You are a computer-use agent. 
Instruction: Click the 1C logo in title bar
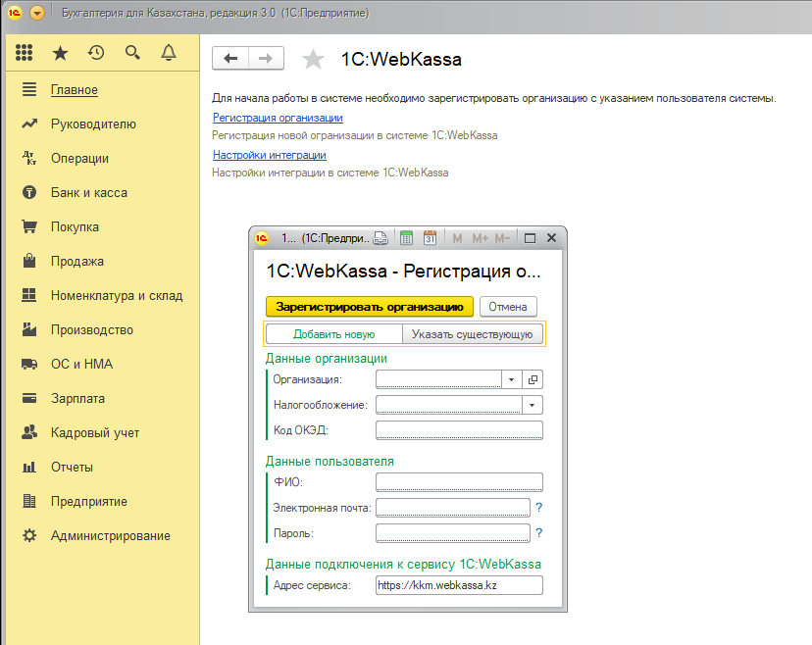click(x=15, y=13)
